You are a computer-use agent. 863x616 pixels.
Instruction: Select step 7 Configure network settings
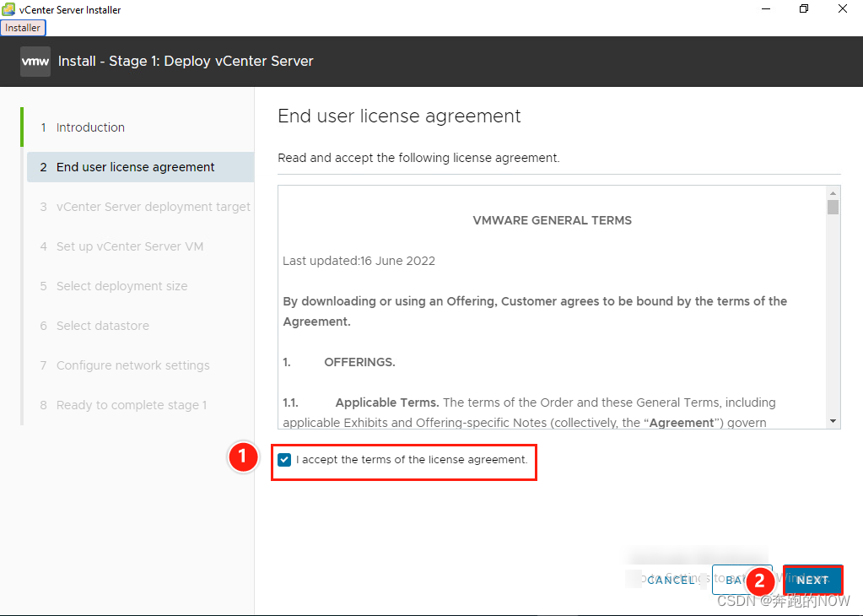pyautogui.click(x=124, y=365)
